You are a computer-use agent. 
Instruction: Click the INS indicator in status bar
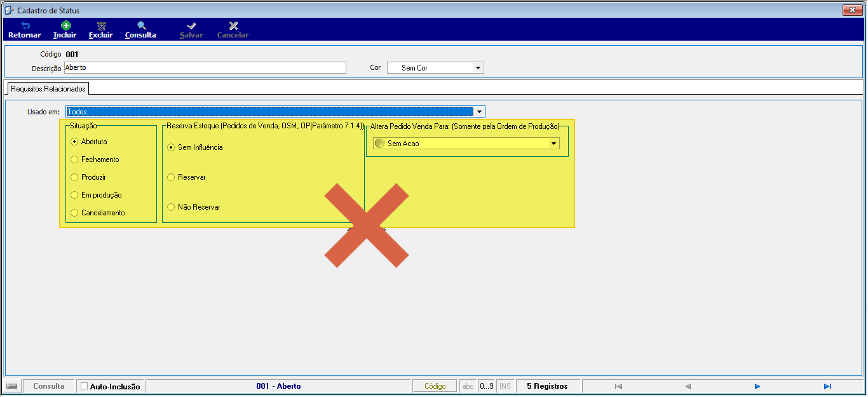pyautogui.click(x=505, y=386)
